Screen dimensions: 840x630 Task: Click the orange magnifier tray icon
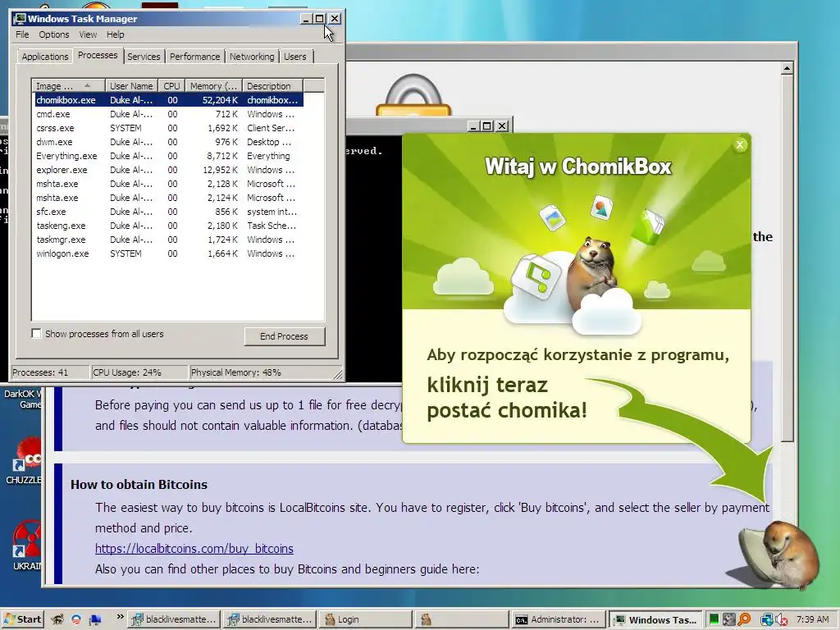tap(744, 619)
